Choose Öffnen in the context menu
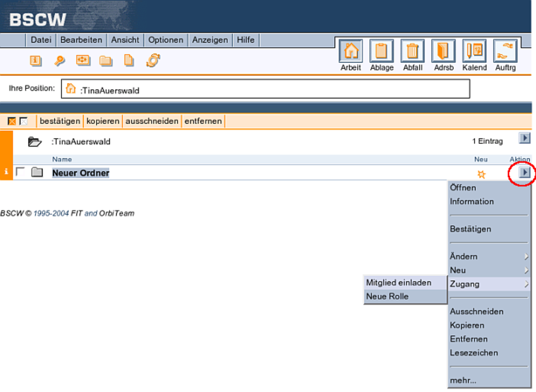The width and height of the screenshot is (536, 392). point(489,188)
